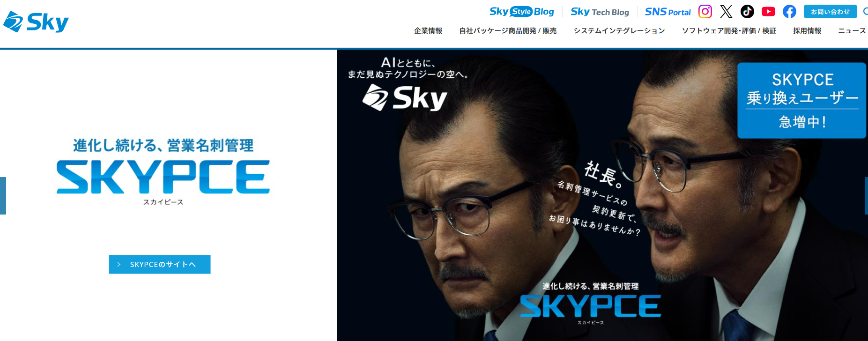
Task: Open ソフトウェア開発・評価 / 検証 menu
Action: pos(729,31)
